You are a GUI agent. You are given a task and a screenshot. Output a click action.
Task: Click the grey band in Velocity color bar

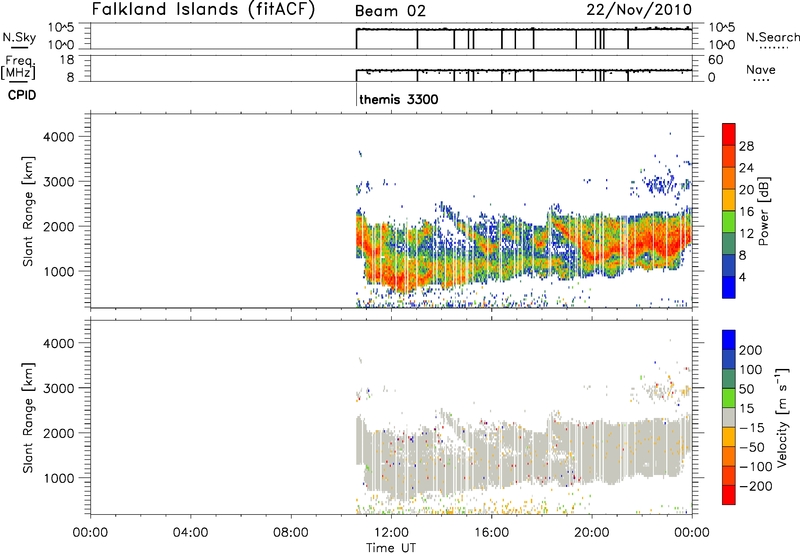729,417
